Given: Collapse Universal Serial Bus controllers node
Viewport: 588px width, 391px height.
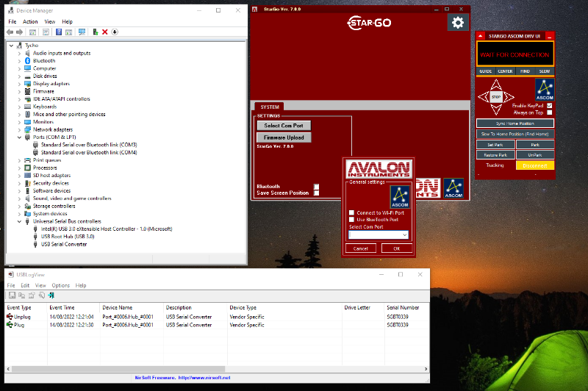Looking at the screenshot, I should pyautogui.click(x=19, y=221).
